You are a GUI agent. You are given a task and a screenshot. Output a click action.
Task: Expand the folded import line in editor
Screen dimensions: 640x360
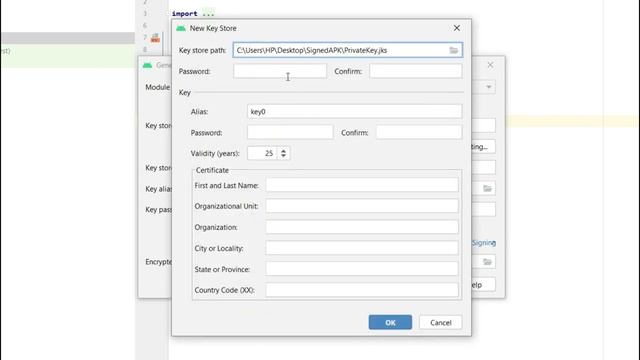[208, 14]
